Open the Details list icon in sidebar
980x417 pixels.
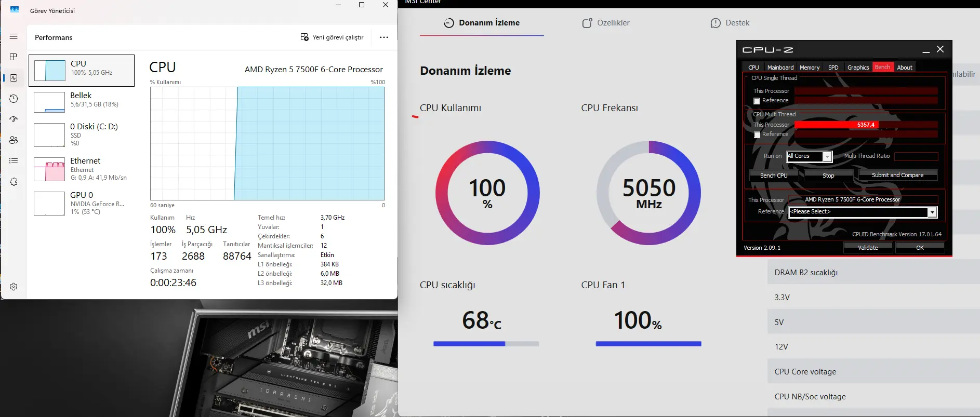14,161
